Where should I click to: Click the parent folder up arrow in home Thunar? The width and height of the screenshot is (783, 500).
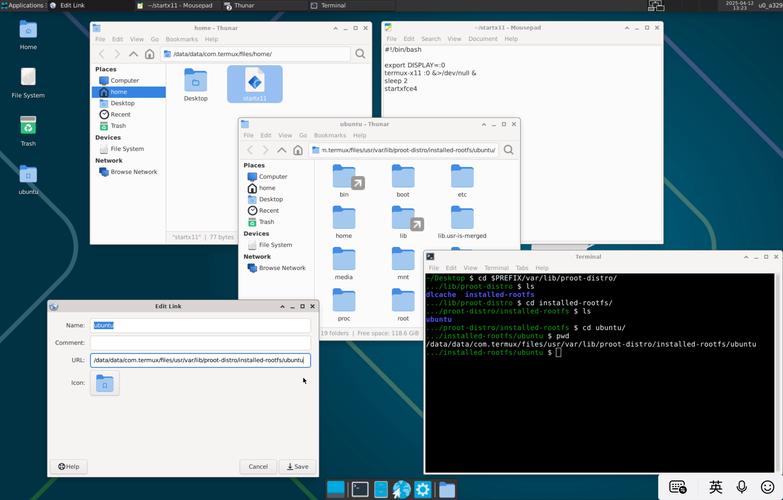coord(133,54)
